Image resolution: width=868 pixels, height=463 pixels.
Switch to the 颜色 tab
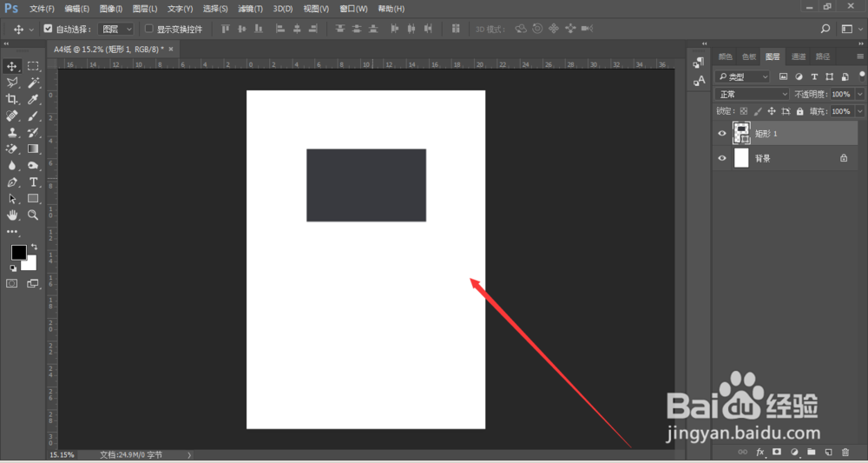point(725,56)
